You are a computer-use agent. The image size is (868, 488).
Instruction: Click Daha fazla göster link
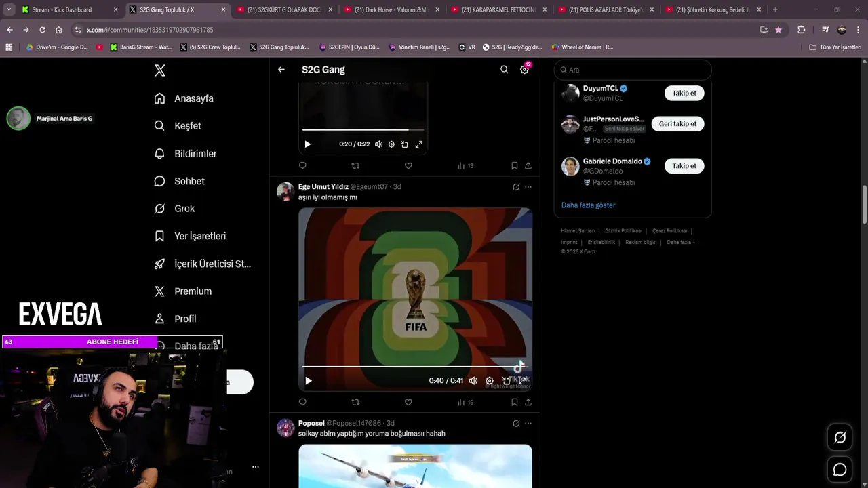(588, 205)
